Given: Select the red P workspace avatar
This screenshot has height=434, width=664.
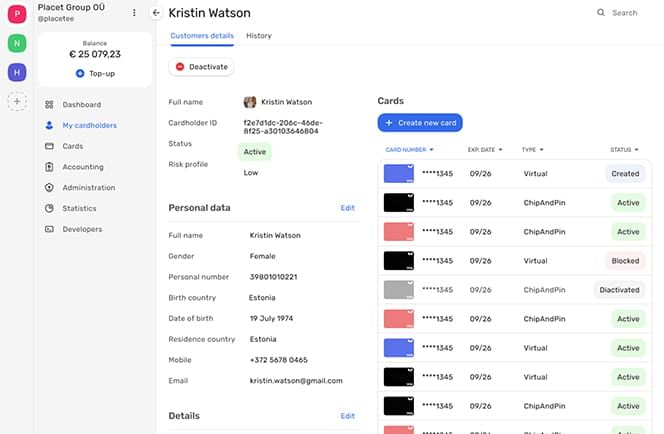Looking at the screenshot, I should 17,14.
